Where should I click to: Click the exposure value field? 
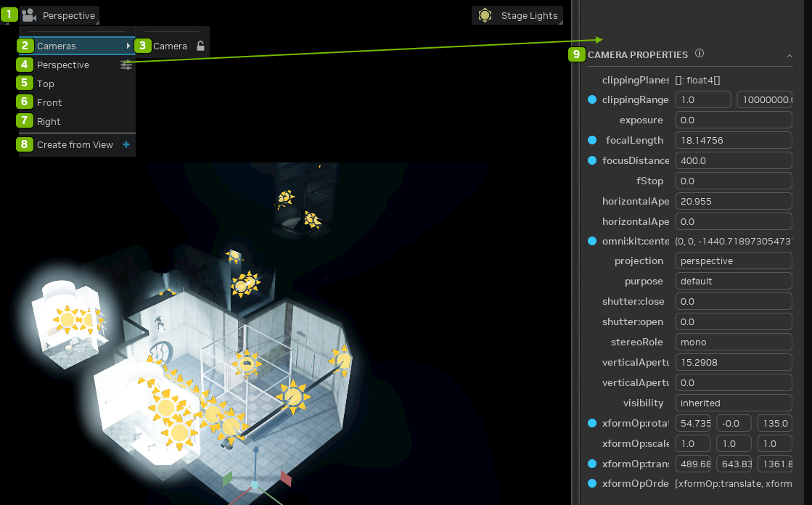(x=733, y=120)
